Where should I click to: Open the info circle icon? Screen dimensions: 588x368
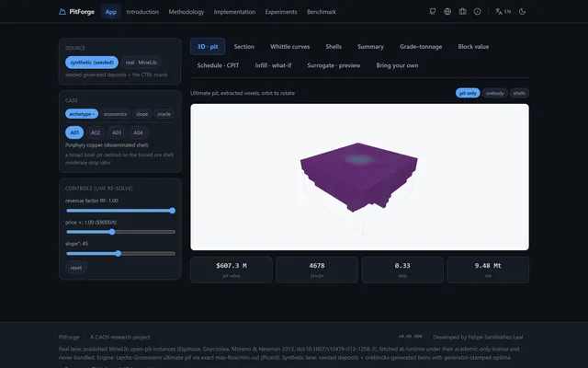[x=477, y=12]
